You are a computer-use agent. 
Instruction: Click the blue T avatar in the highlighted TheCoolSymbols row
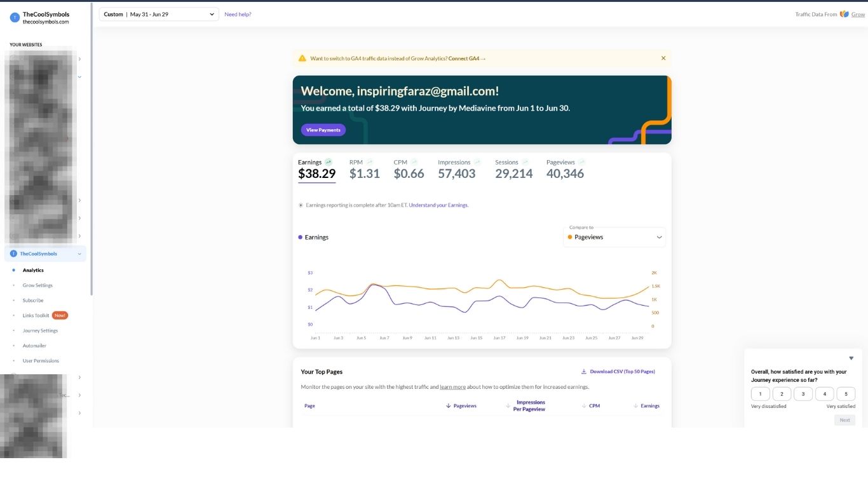pyautogui.click(x=13, y=254)
